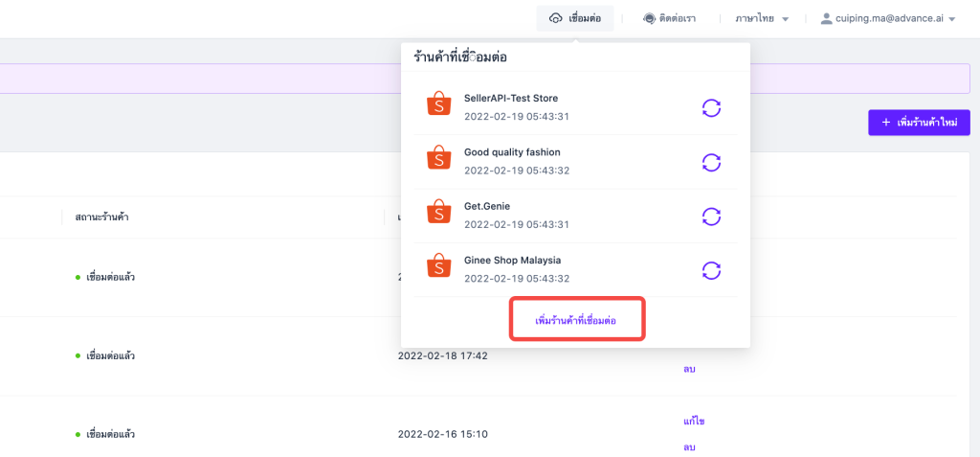This screenshot has height=457, width=980.
Task: Click timestamp under Good quality fashion
Action: pyautogui.click(x=517, y=171)
